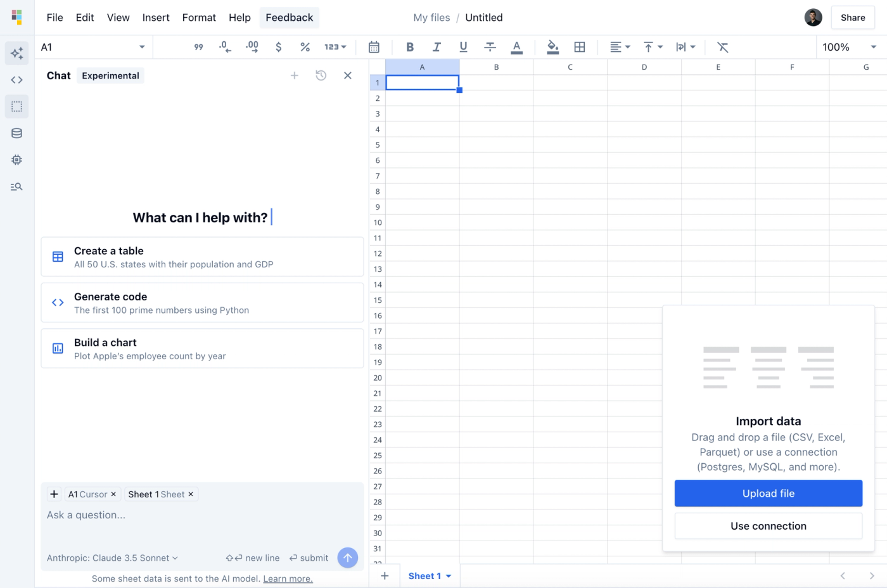This screenshot has width=887, height=588.
Task: Clear formatting icon in toolbar
Action: (x=722, y=47)
